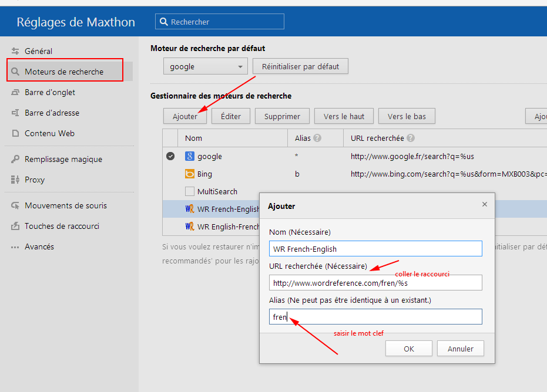547x392 pixels.
Task: Click the Ajouter button in search manager
Action: point(185,116)
